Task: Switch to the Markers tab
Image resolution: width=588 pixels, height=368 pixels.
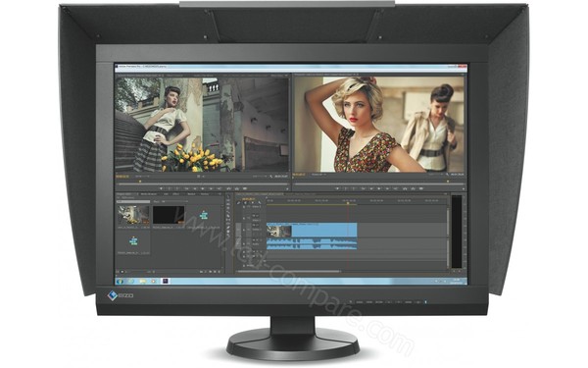Action: point(191,194)
